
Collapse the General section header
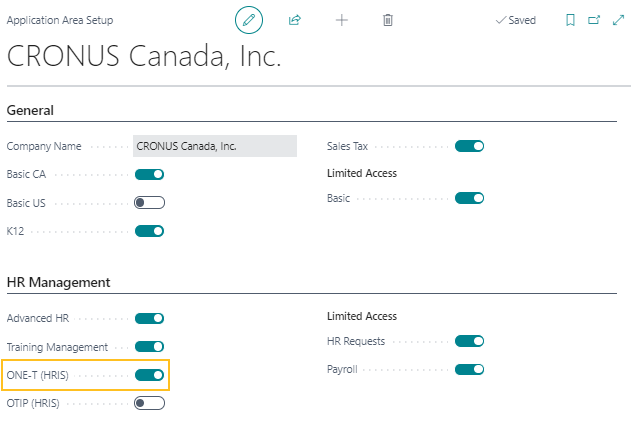coord(30,110)
